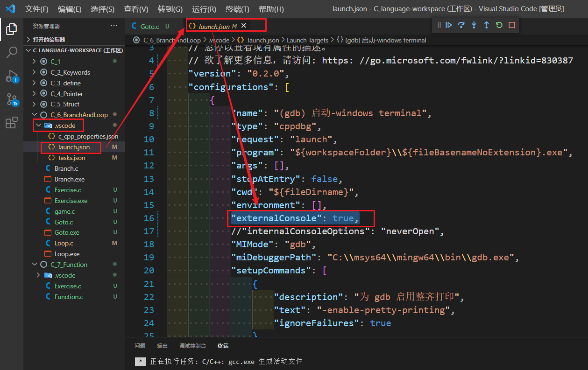Screen dimensions: 588x370
Task: Click launch.json in the breadcrumb
Action: point(263,41)
